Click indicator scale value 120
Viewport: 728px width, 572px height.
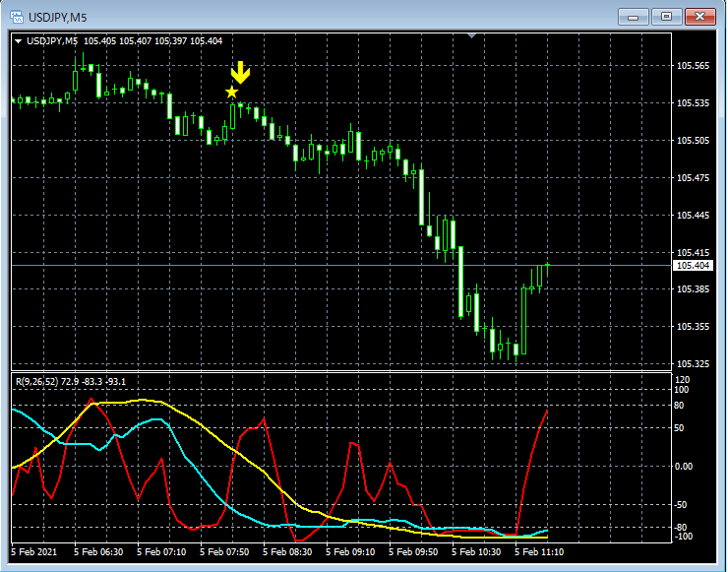click(x=683, y=381)
